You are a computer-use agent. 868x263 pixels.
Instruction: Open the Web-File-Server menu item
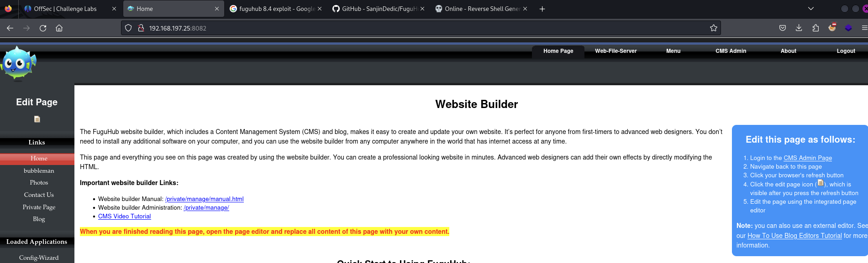coord(615,51)
